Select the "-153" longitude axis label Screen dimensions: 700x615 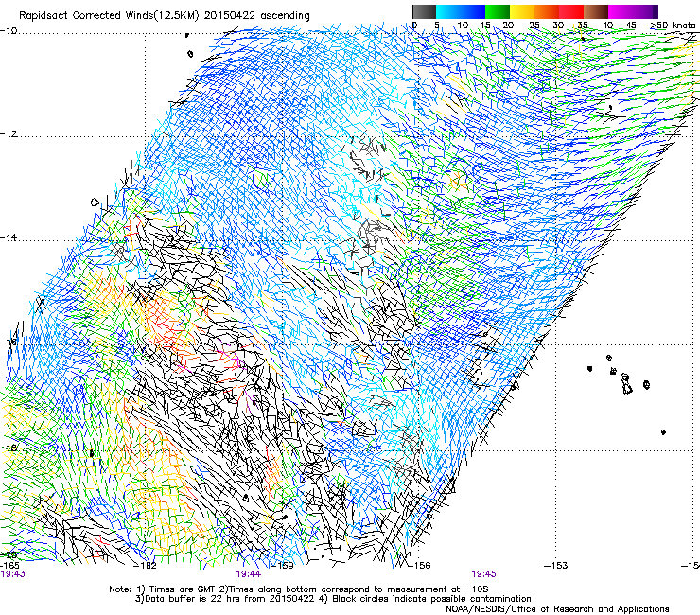(556, 566)
